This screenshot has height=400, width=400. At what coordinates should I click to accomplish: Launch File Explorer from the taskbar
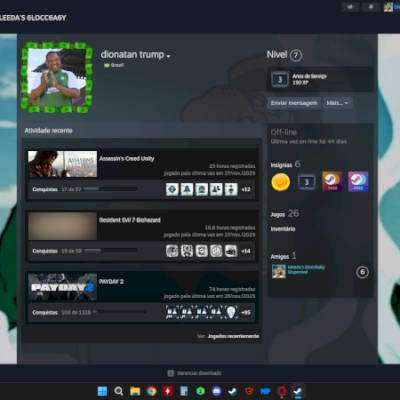(135, 391)
